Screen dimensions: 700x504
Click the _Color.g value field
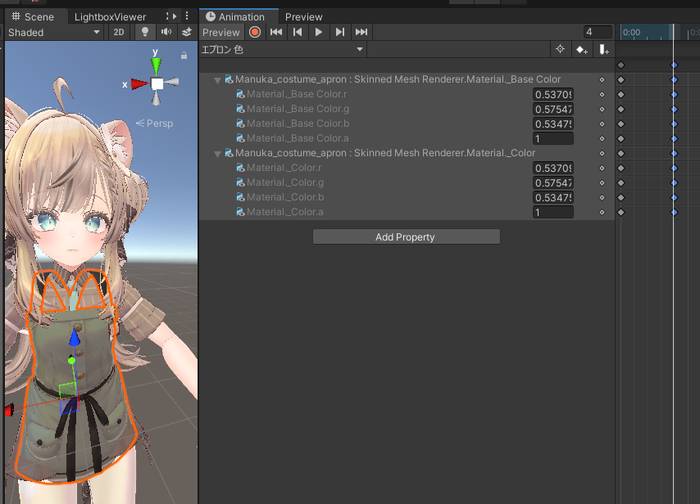point(553,183)
